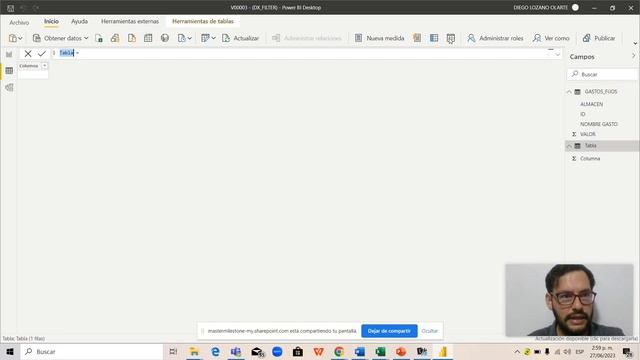Open Microsoft Teams from taskbar
This screenshot has height=360, width=640.
236,351
